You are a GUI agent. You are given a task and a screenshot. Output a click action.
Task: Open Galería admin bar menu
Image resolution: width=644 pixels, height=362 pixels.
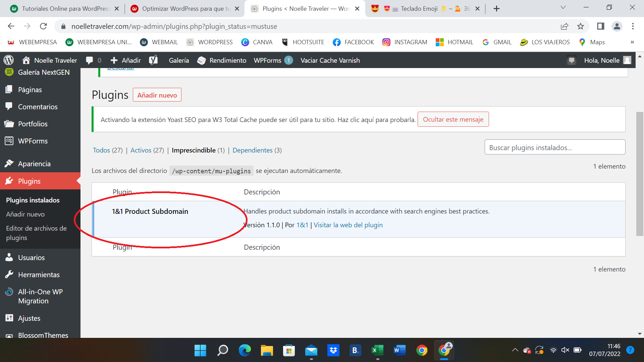[x=179, y=60]
